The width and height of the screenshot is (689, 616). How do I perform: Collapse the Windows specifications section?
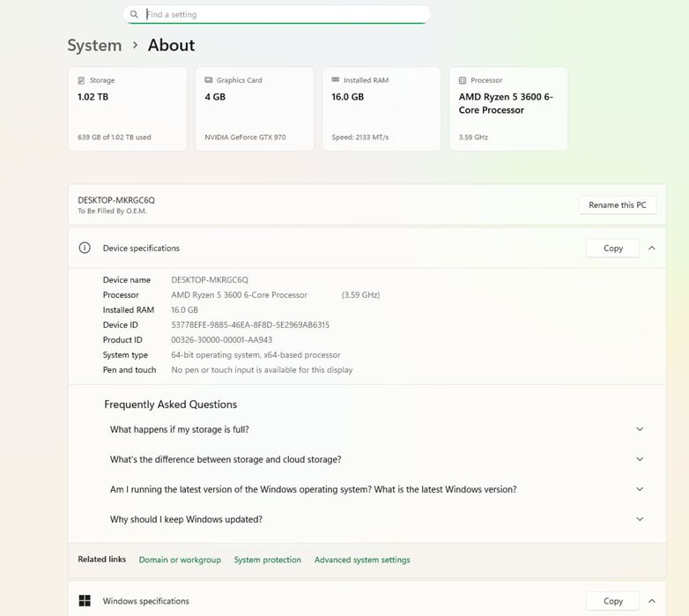coord(652,601)
